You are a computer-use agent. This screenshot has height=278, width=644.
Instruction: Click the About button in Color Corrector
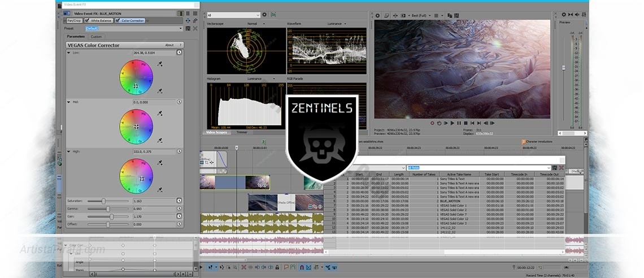[169, 45]
